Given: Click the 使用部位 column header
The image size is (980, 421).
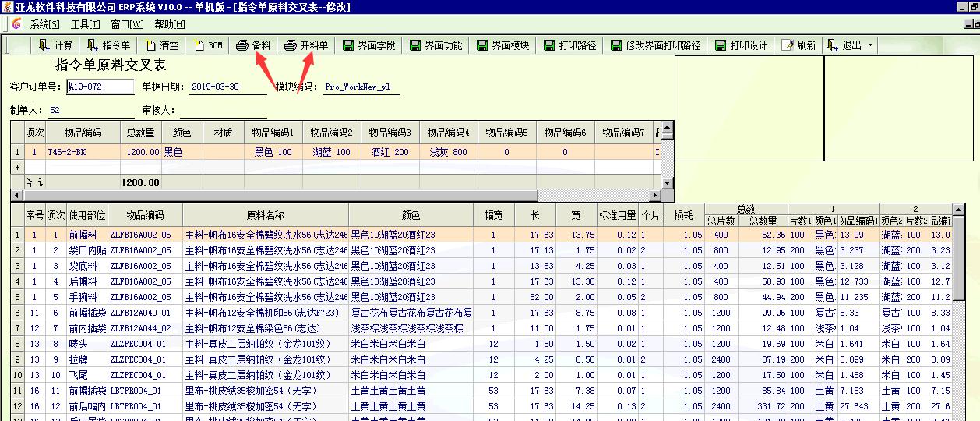Looking at the screenshot, I should pos(87,216).
